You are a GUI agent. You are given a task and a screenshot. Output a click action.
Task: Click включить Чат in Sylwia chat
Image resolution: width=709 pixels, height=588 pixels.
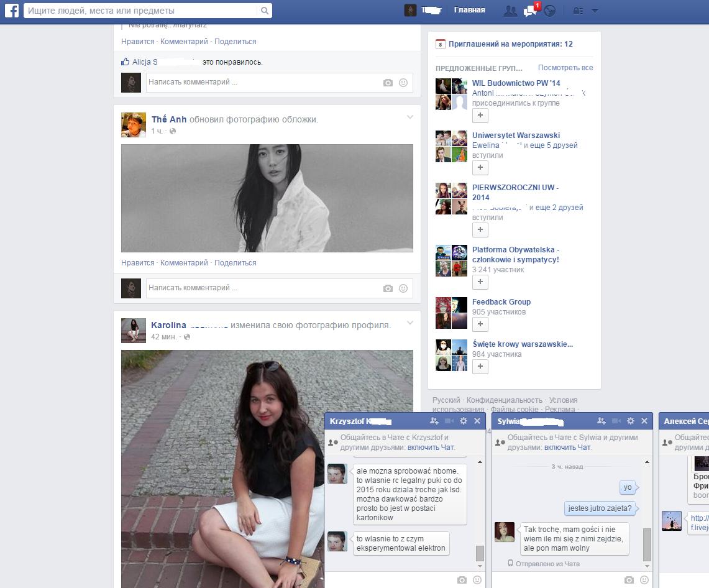point(567,448)
